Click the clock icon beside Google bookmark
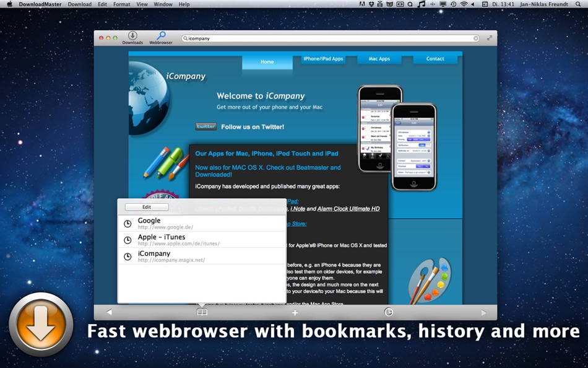588x368 pixels. [x=128, y=224]
